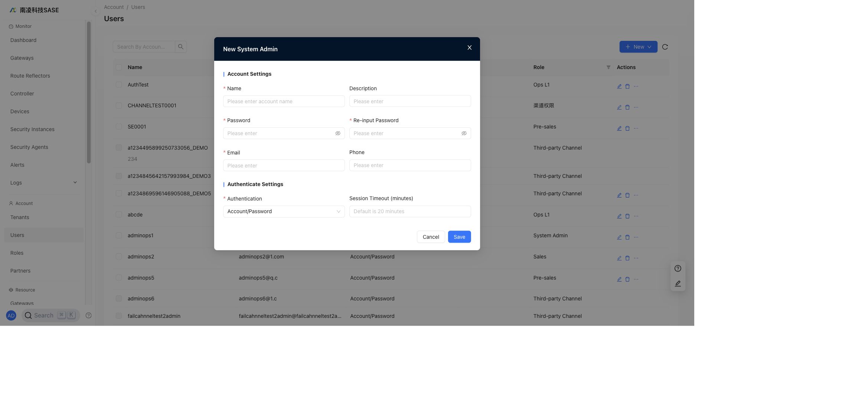The height and width of the screenshot is (407, 868).
Task: Click the Email input field
Action: coord(284,166)
